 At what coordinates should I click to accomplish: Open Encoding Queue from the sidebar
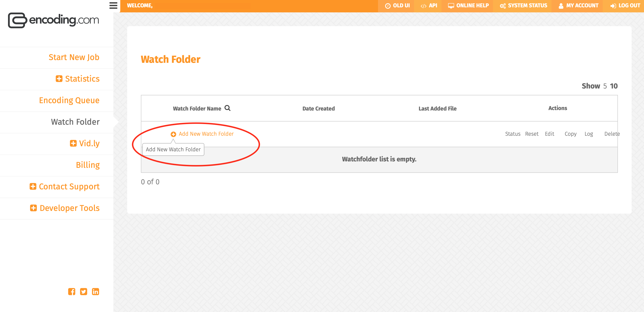click(x=69, y=100)
